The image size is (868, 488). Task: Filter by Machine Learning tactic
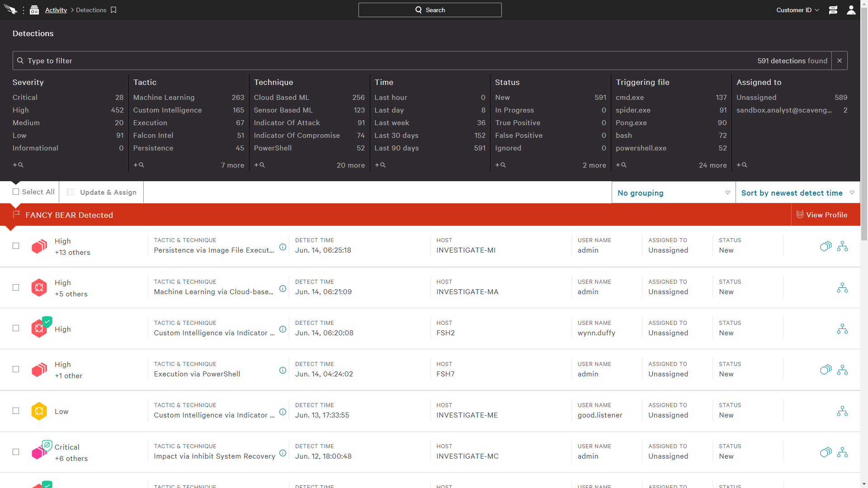(189, 98)
